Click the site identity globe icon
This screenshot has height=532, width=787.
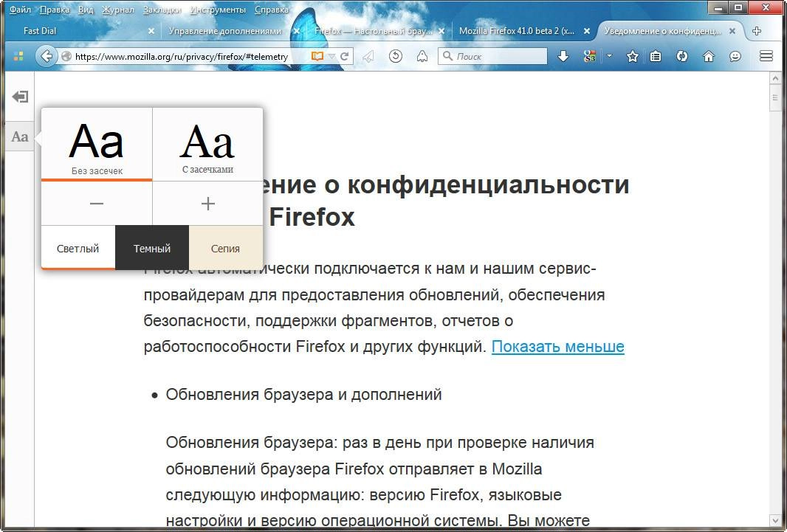pos(66,57)
